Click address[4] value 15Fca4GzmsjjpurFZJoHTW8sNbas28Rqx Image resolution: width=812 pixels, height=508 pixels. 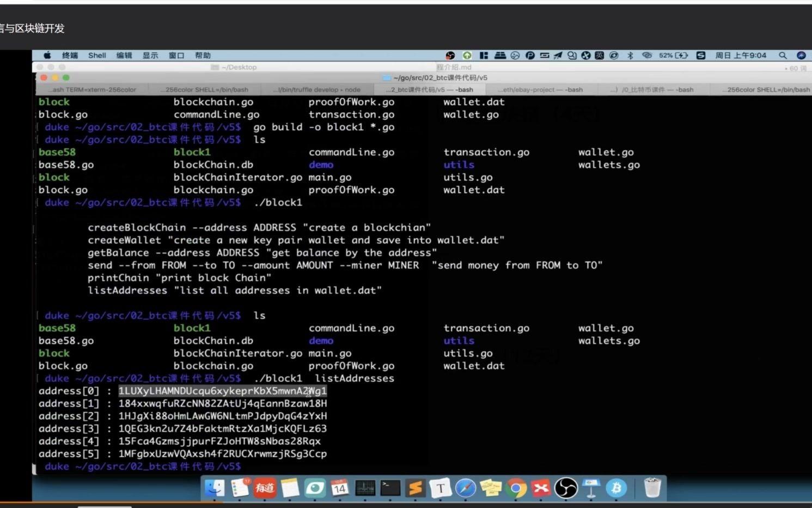pos(219,441)
